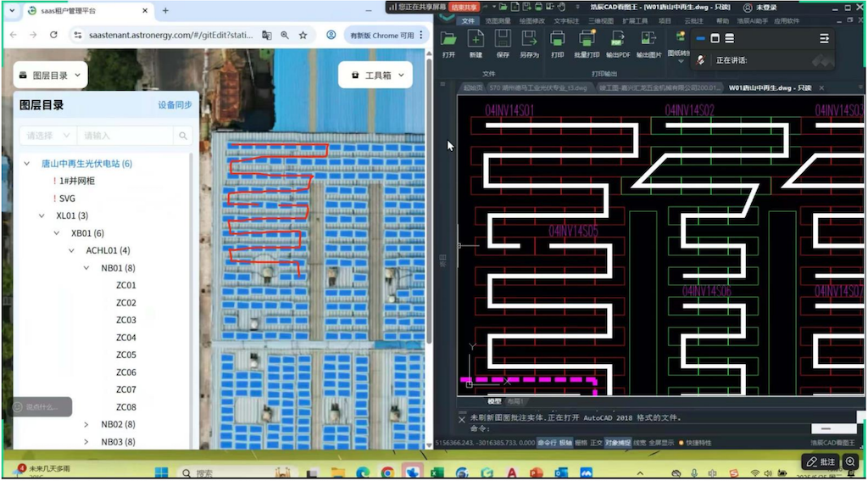Bookmark page with the Chrome star icon
This screenshot has height=481, width=868.
point(303,35)
